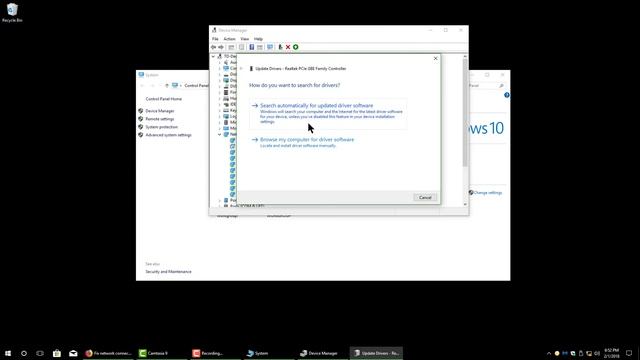640x360 pixels.
Task: Switch to Device Manager taskbar button
Action: (x=322, y=353)
